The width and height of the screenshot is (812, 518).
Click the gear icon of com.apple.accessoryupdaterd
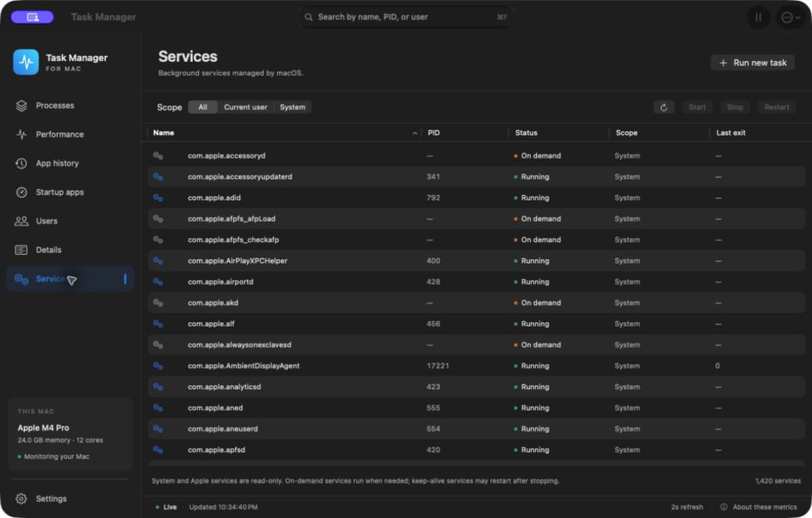tap(158, 177)
